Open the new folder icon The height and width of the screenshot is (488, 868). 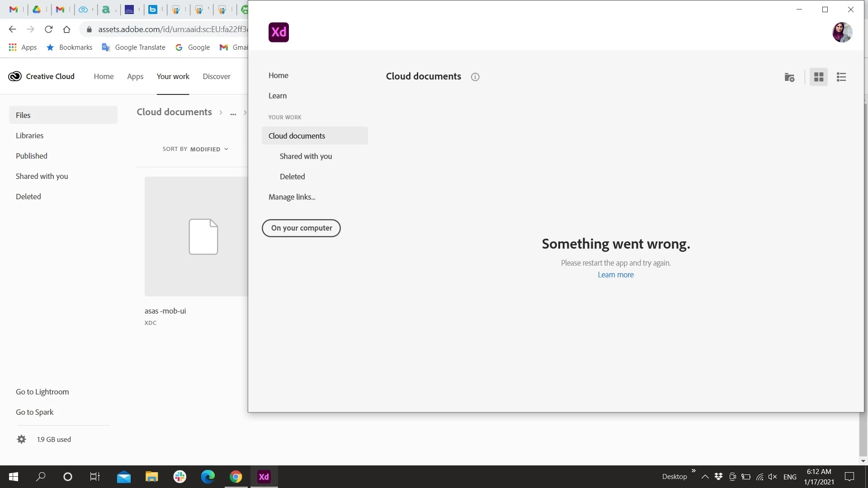[789, 77]
